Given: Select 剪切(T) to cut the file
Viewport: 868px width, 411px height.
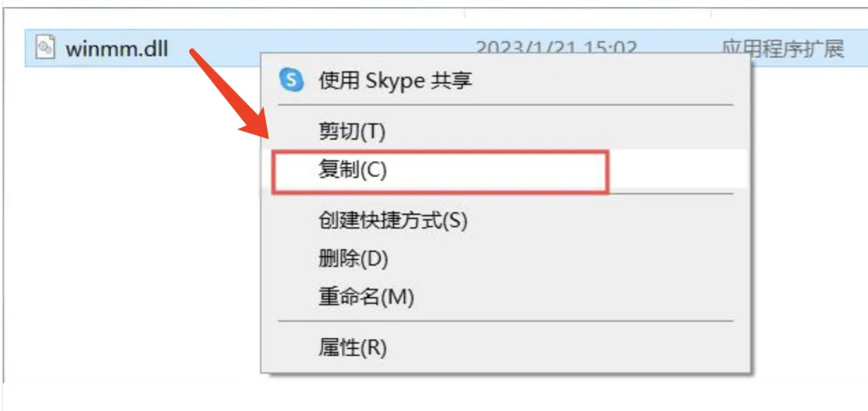Looking at the screenshot, I should coord(352,131).
